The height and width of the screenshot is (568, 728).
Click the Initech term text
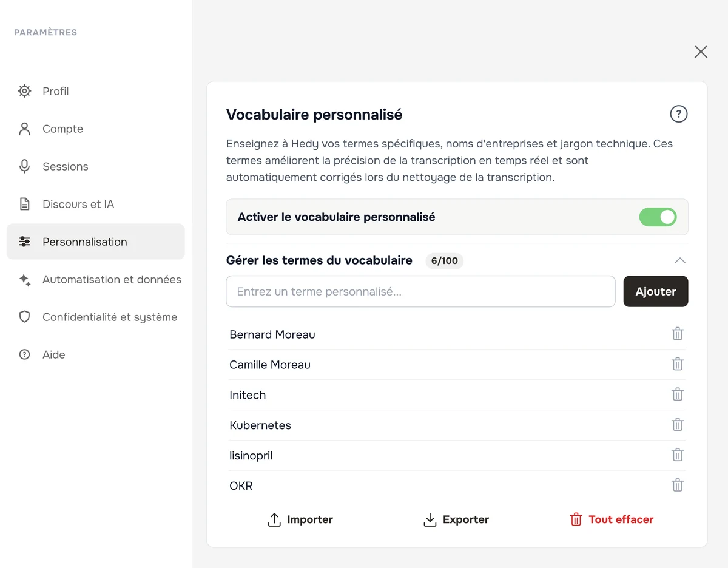click(248, 395)
